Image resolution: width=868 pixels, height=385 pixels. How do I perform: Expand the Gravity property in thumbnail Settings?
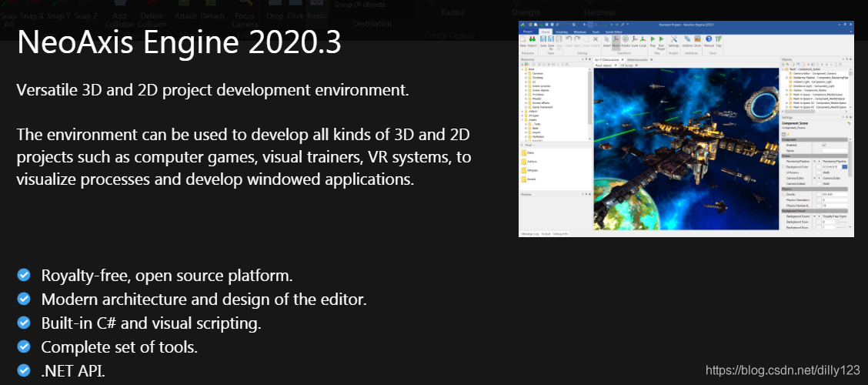click(x=783, y=194)
